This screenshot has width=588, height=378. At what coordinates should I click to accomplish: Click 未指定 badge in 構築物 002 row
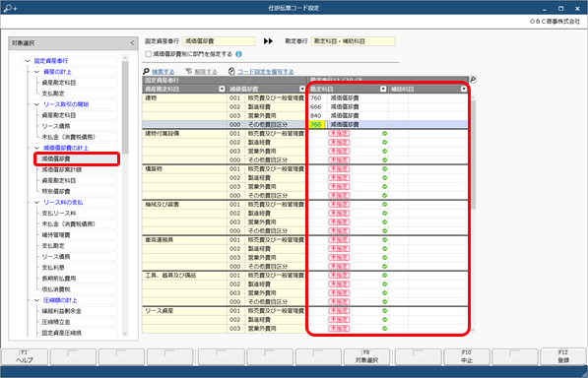coord(339,178)
